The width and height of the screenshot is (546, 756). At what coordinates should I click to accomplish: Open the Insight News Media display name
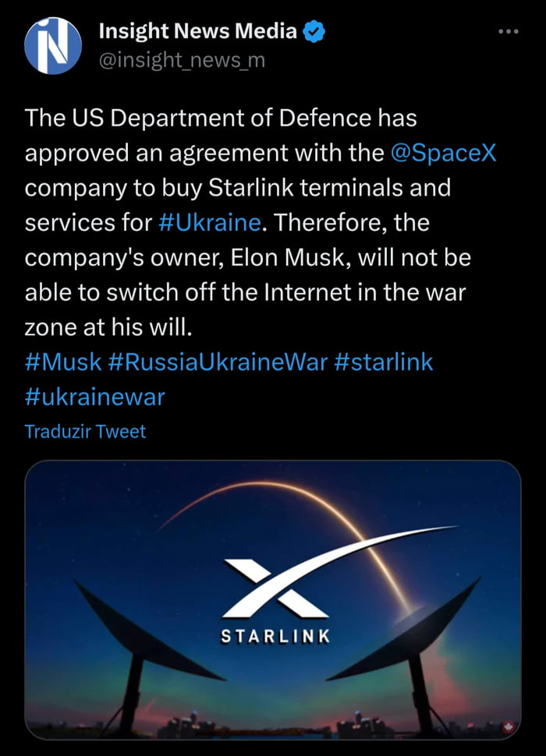coord(198,31)
